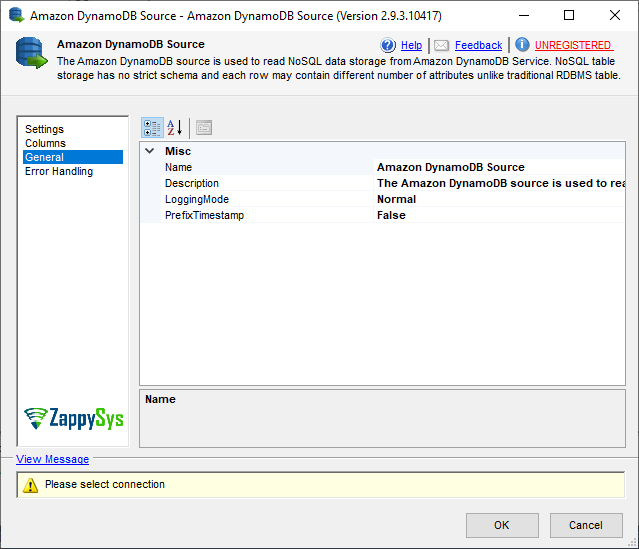Click the DynamoDB source header icon
This screenshot has height=549, width=639.
pyautogui.click(x=31, y=53)
